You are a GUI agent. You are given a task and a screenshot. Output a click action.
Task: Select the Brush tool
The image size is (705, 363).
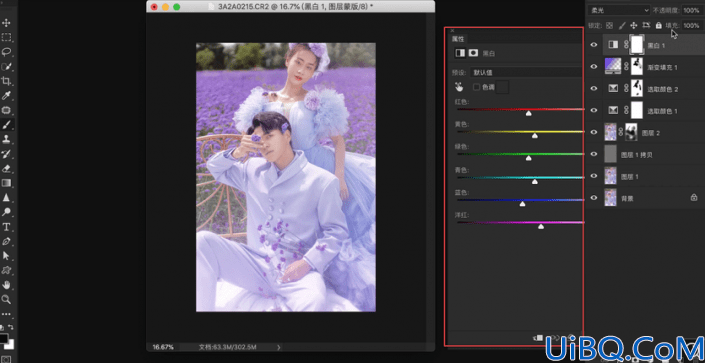pyautogui.click(x=6, y=125)
